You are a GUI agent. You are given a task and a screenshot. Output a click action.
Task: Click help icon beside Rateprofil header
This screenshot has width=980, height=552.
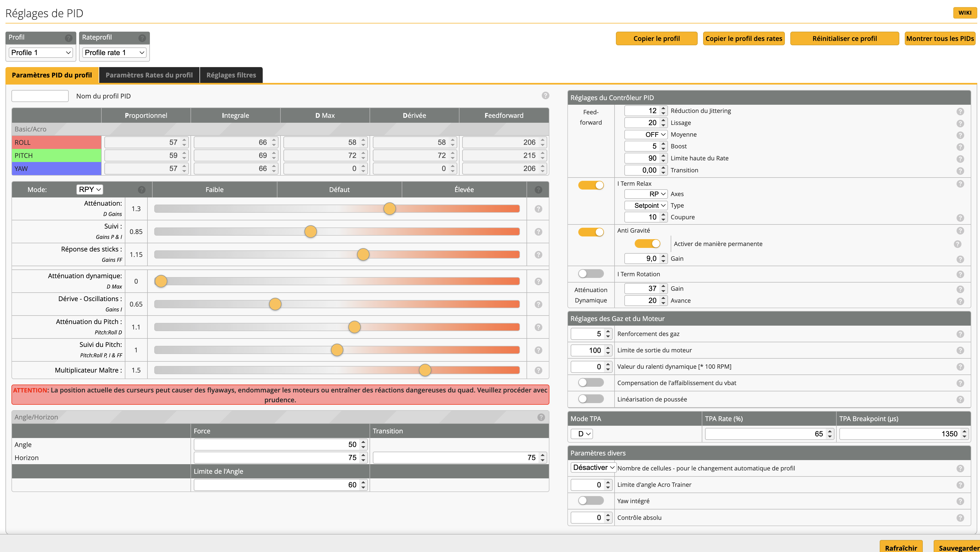tap(142, 38)
